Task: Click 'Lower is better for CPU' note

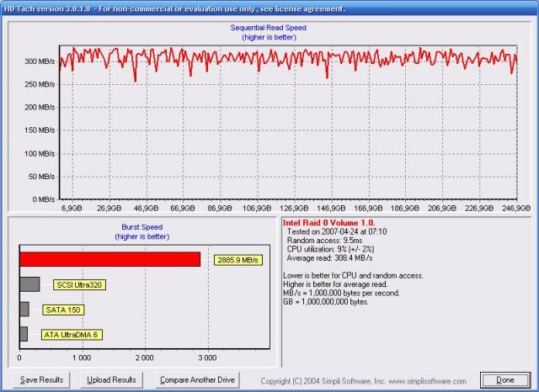Action: [353, 276]
